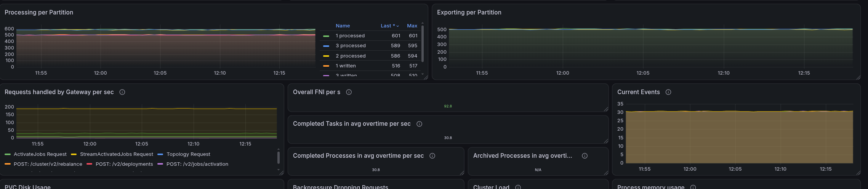The image size is (868, 189).
Task: Change Topology Request blue legend color
Action: click(x=160, y=154)
